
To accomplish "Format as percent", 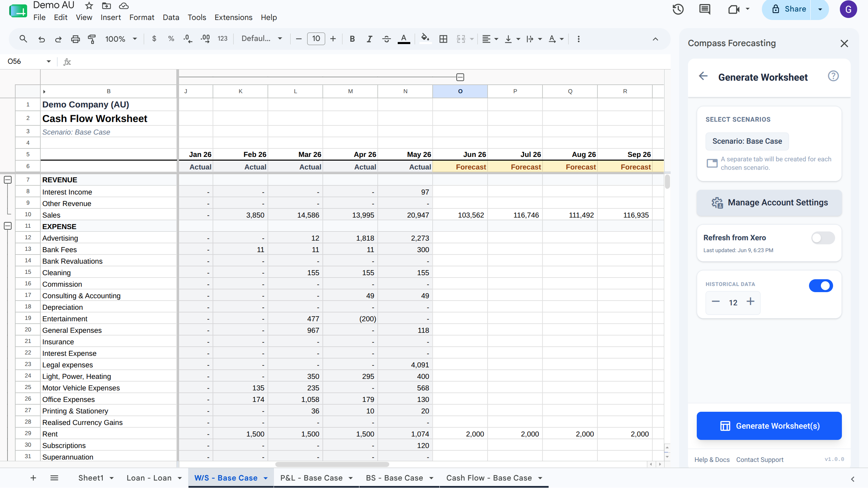I will click(x=171, y=39).
